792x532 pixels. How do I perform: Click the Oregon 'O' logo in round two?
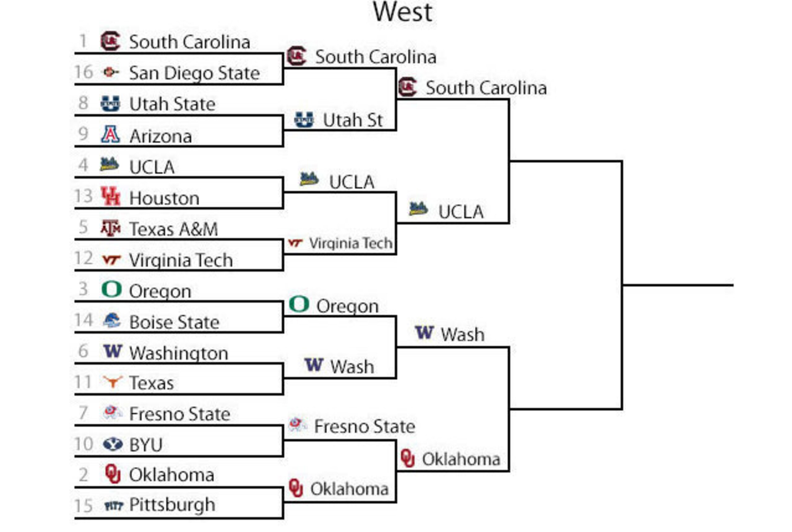[299, 304]
